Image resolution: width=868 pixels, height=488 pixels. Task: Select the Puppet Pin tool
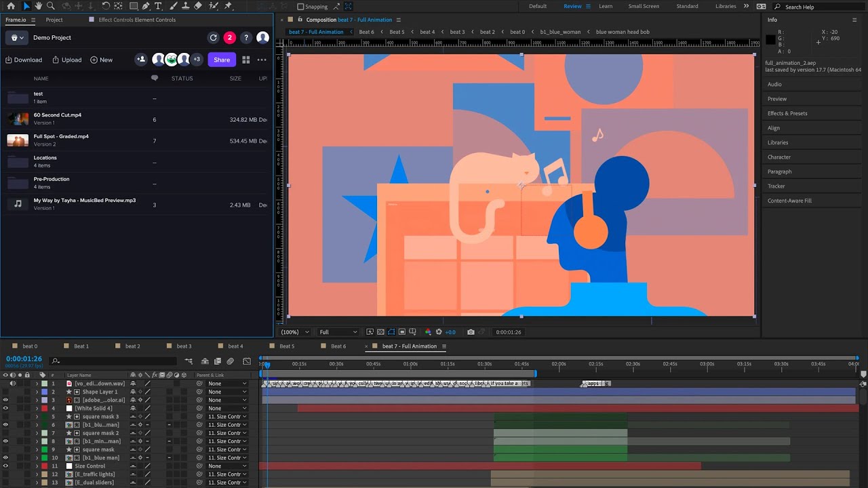tap(228, 6)
